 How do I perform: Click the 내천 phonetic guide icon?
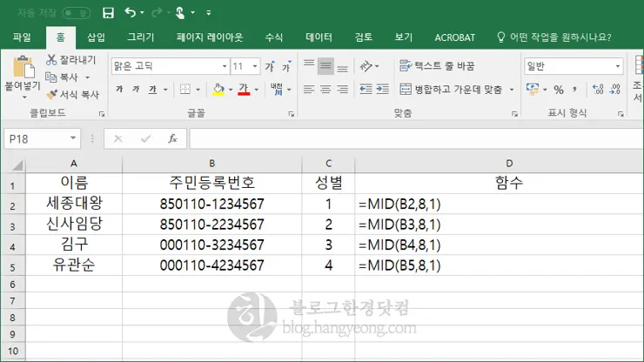(277, 89)
